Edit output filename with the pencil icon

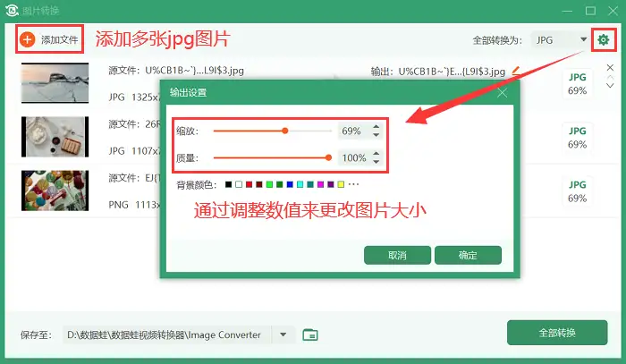pyautogui.click(x=516, y=71)
